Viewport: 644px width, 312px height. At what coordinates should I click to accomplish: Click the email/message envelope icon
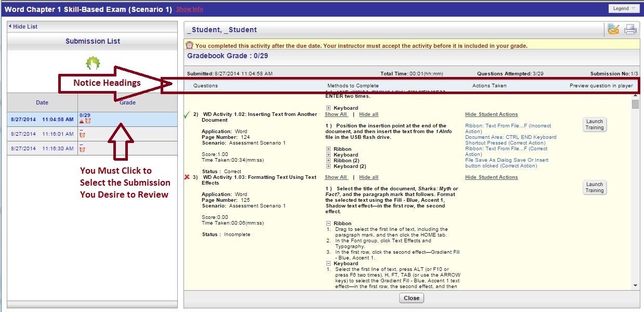coord(613,30)
